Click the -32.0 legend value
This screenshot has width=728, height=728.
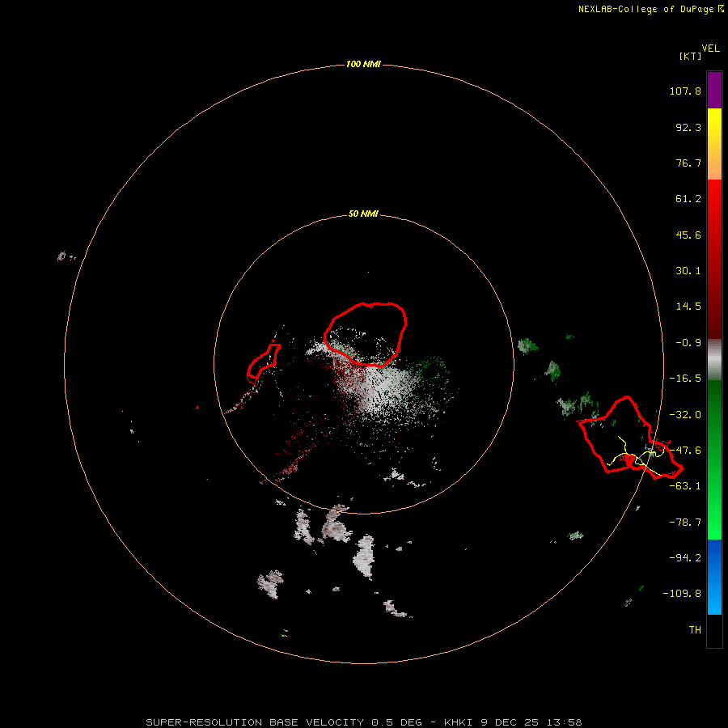pyautogui.click(x=685, y=415)
